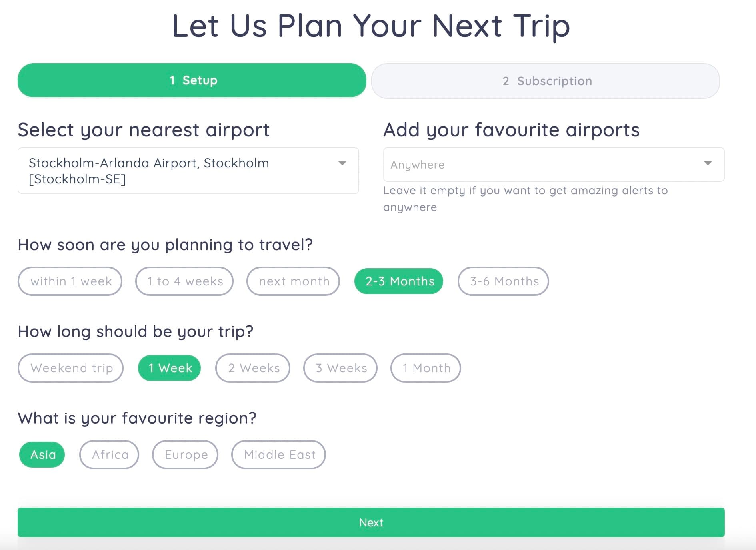The width and height of the screenshot is (756, 550).
Task: Deselect the Asia region pill
Action: click(42, 454)
